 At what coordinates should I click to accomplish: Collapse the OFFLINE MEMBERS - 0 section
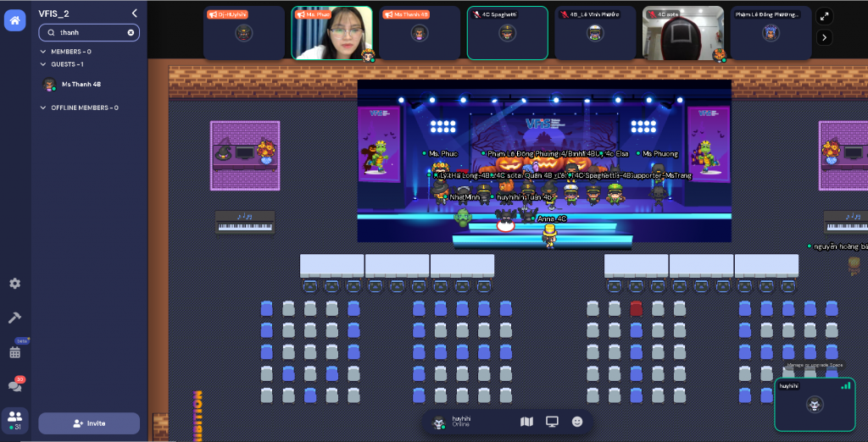43,108
